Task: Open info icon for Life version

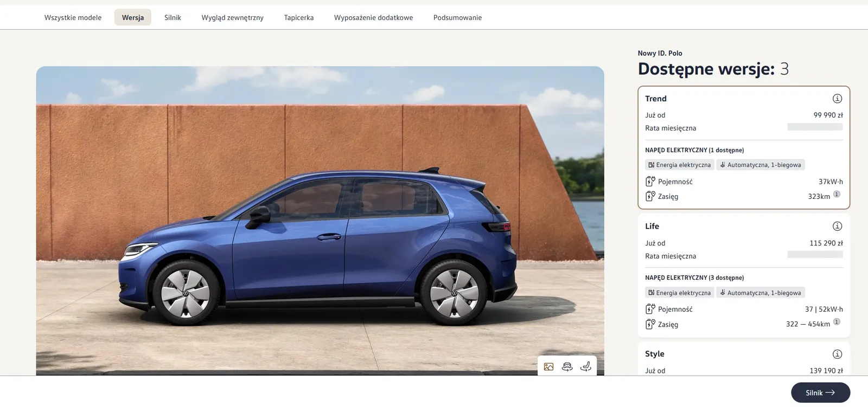Action: coord(837,226)
